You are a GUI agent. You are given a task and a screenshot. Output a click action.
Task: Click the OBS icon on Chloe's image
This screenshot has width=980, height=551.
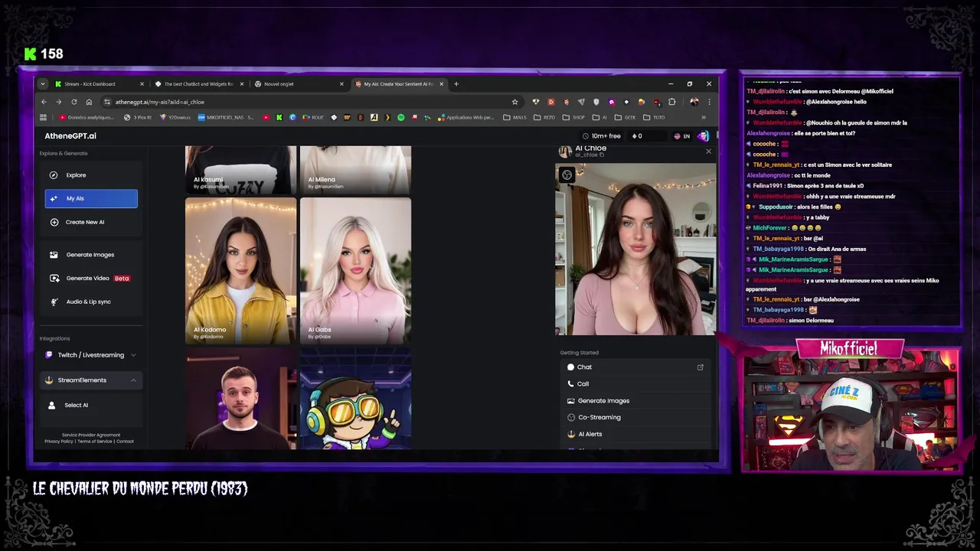click(567, 174)
